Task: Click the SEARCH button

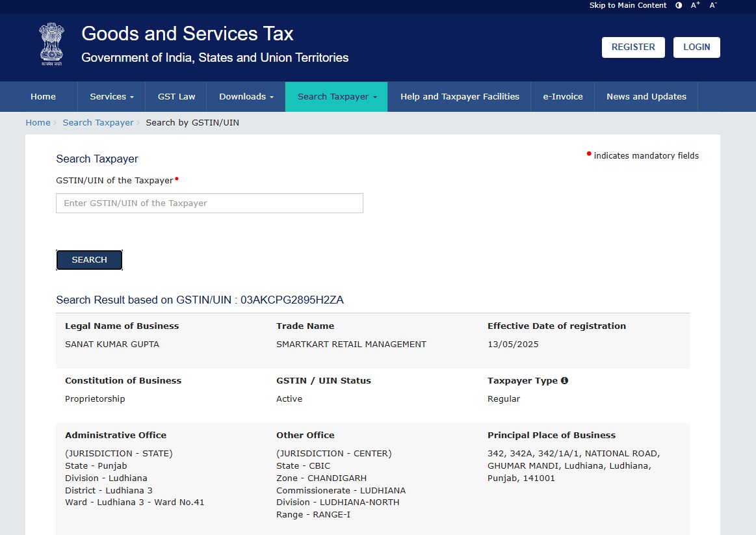Action: pyautogui.click(x=89, y=260)
